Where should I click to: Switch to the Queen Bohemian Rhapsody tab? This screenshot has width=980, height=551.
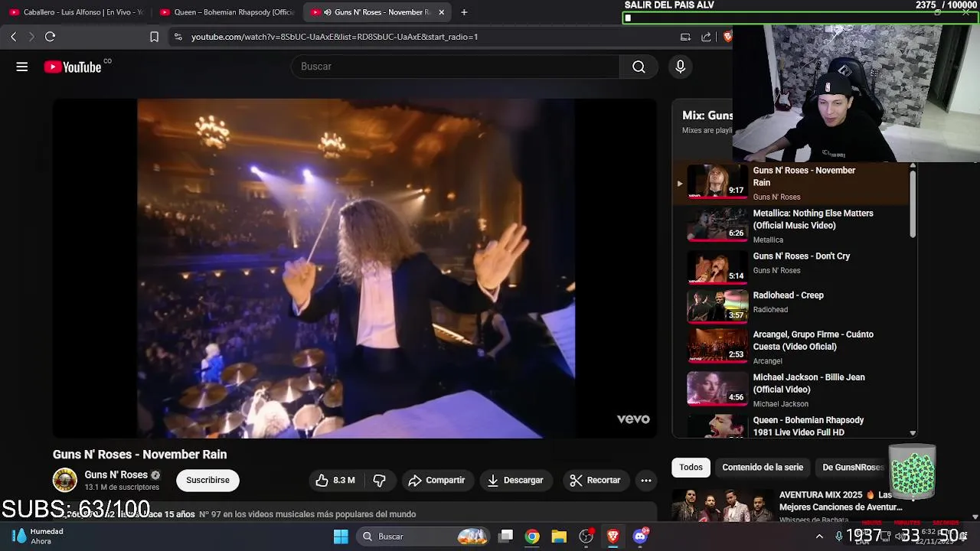[226, 12]
